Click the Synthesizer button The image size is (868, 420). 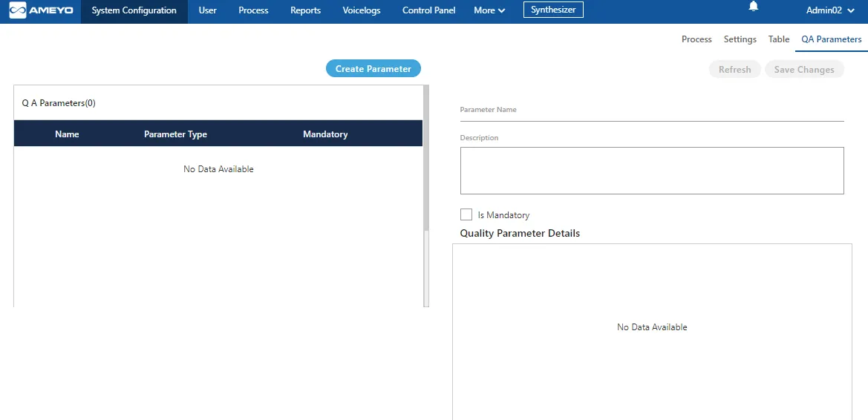tap(553, 10)
